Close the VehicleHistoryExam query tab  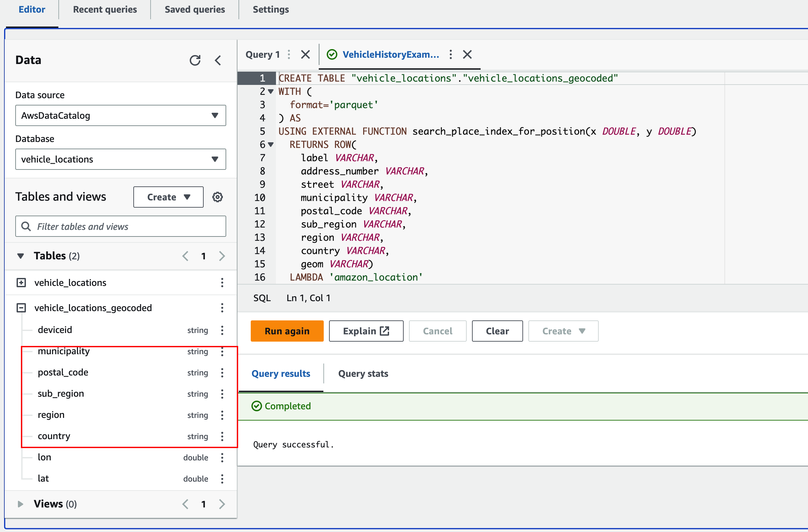467,54
